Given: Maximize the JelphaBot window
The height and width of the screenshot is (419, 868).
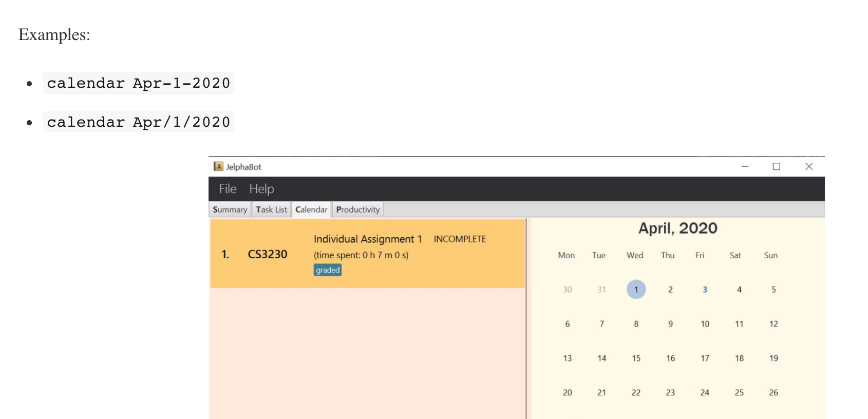Looking at the screenshot, I should (777, 166).
